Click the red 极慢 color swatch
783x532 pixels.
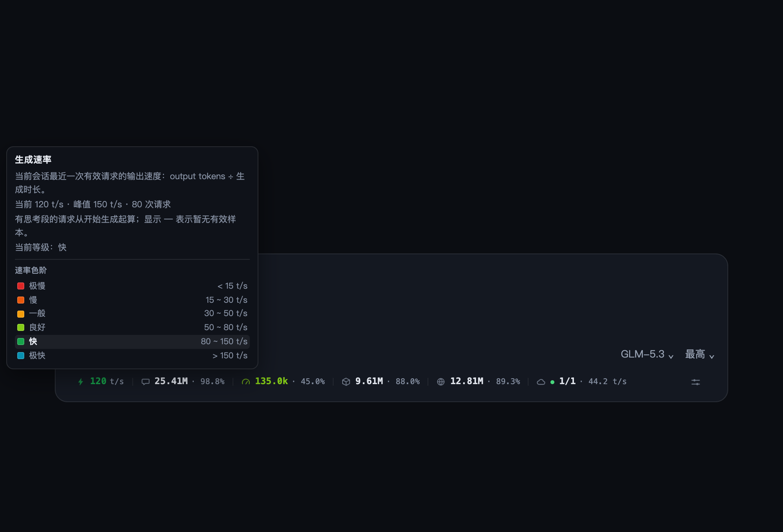[x=21, y=286]
